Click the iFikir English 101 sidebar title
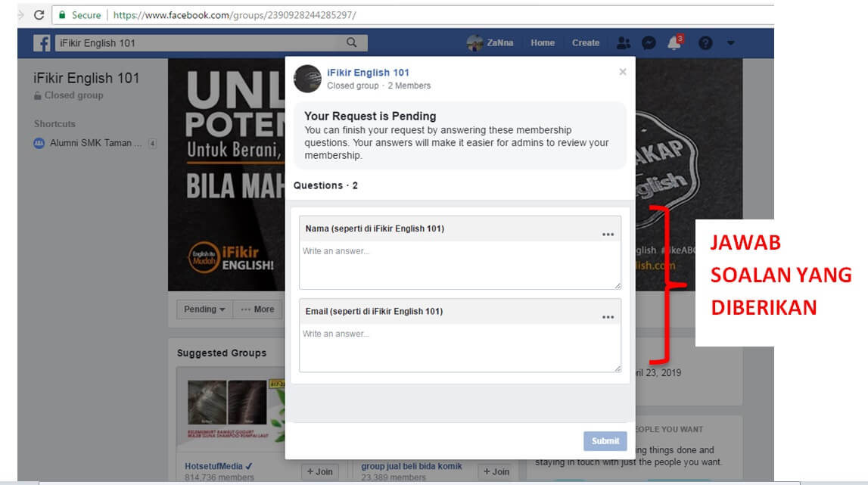 pyautogui.click(x=86, y=78)
